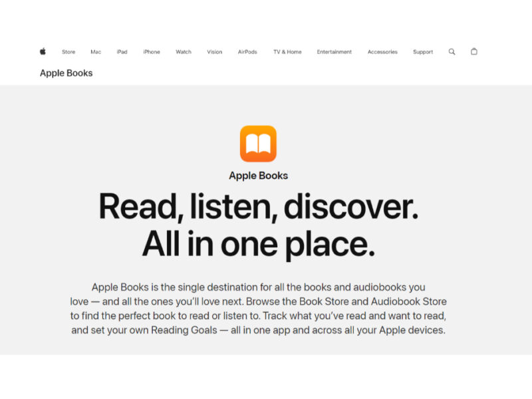Click AirPods in the nav bar
Screen dimensions: 532x399
247,52
